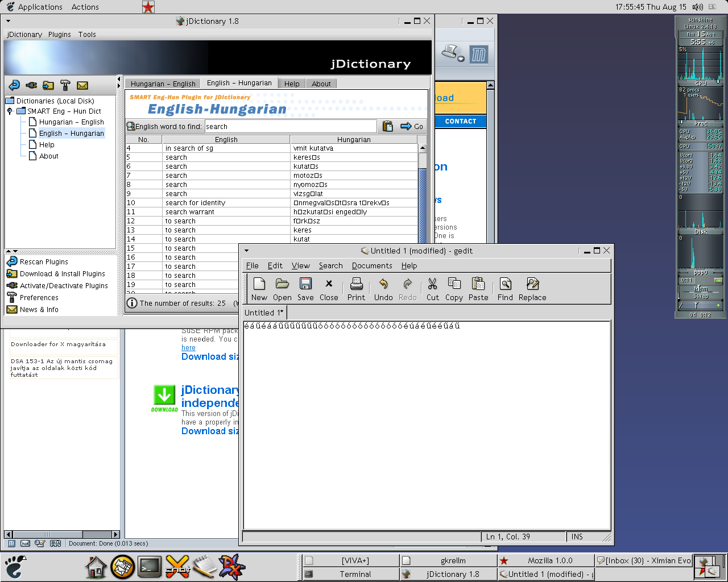Open a file with gedit's Open icon
This screenshot has width=728, height=582.
coord(282,284)
